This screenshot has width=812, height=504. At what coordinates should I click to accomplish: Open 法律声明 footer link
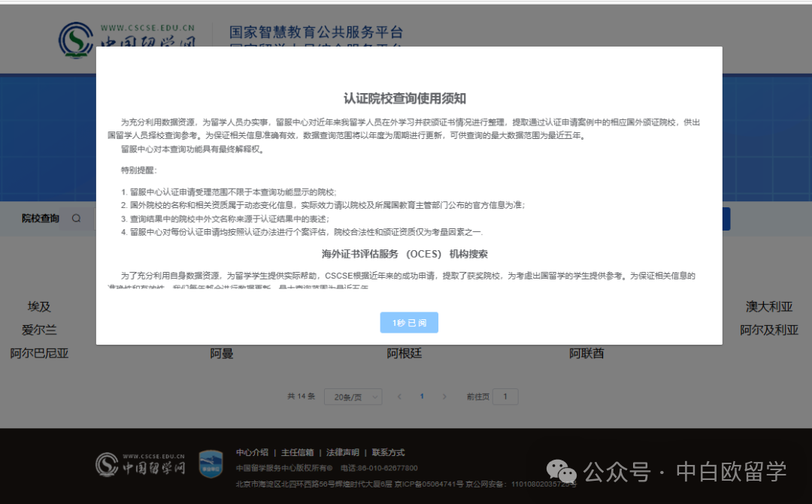coord(342,452)
